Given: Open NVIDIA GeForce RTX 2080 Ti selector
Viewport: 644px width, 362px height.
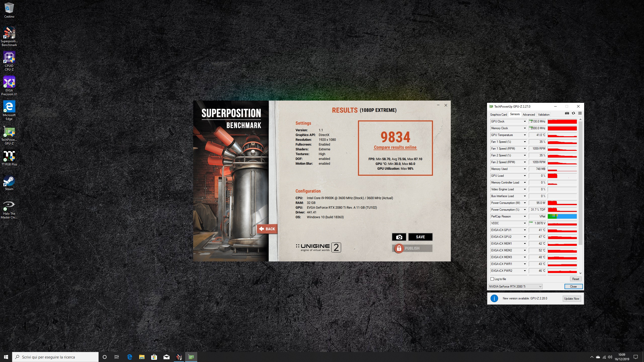Looking at the screenshot, I should click(515, 287).
